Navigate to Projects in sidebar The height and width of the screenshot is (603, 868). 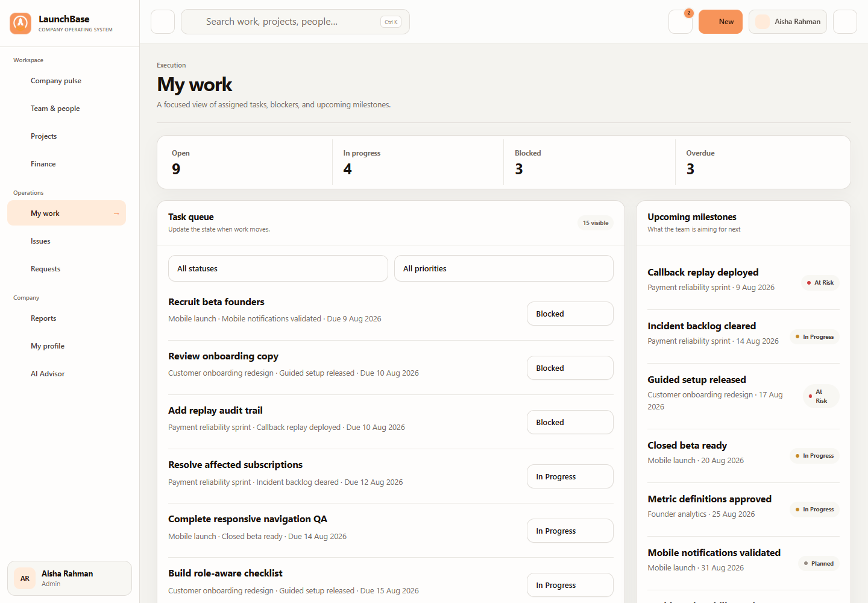coord(66,136)
